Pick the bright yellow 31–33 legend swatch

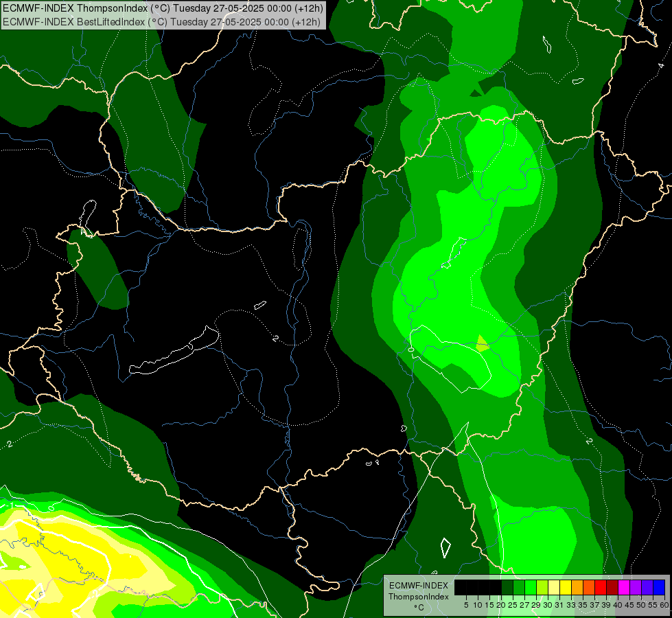click(x=566, y=587)
